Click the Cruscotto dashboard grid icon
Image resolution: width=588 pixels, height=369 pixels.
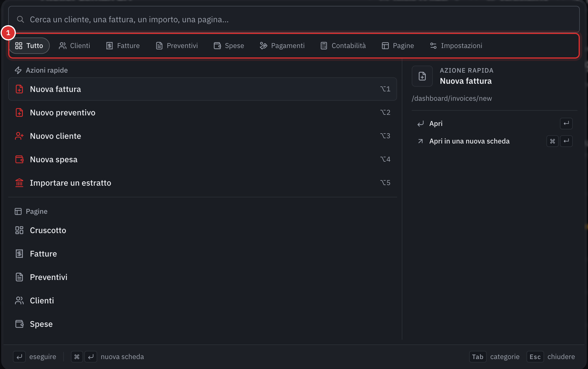tap(19, 230)
